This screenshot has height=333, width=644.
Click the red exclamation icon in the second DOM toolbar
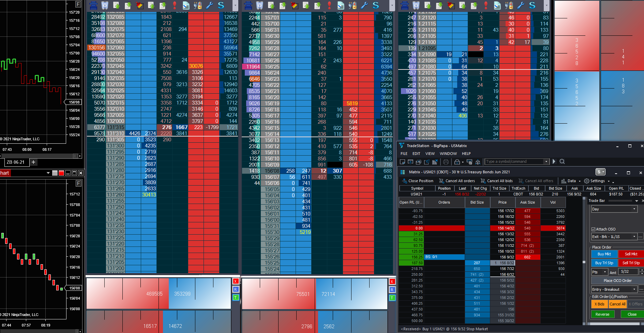(329, 5)
